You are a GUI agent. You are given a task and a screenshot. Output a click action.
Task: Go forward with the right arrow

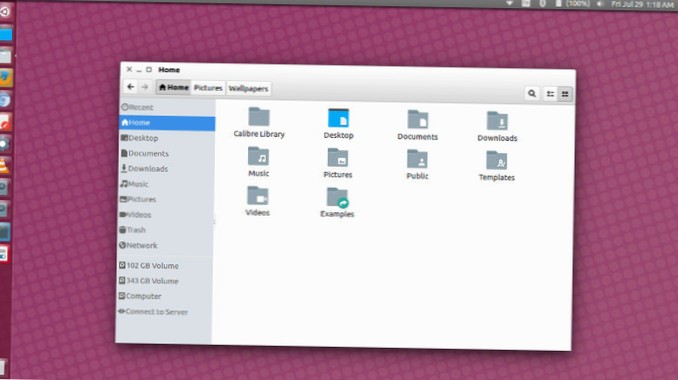[x=145, y=87]
